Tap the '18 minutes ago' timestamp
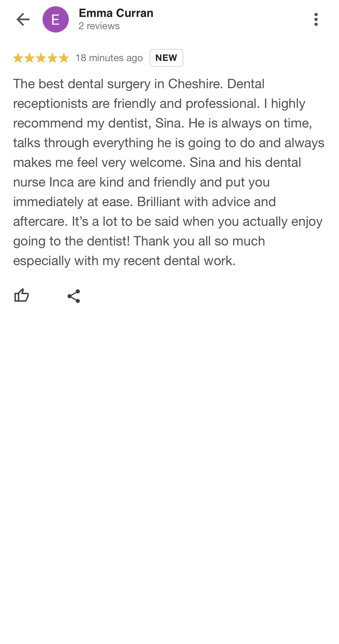Screen dimensions: 339x644 tap(109, 58)
